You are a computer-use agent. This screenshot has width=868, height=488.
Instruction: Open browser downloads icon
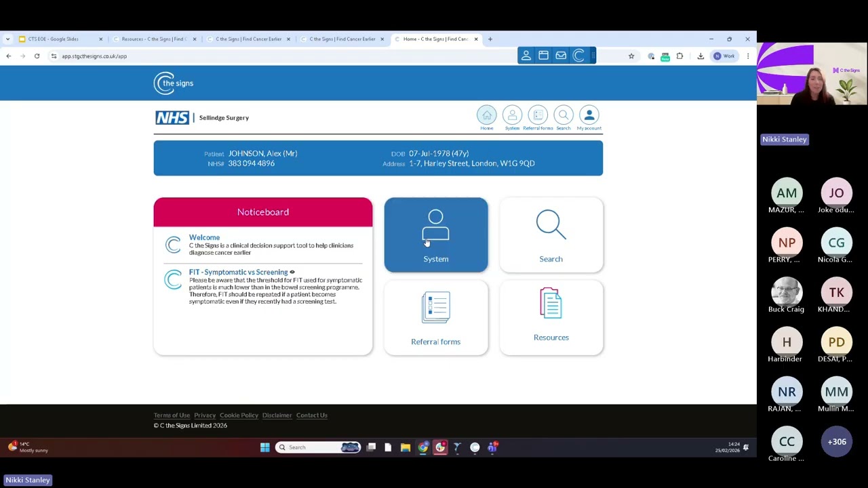coord(701,56)
